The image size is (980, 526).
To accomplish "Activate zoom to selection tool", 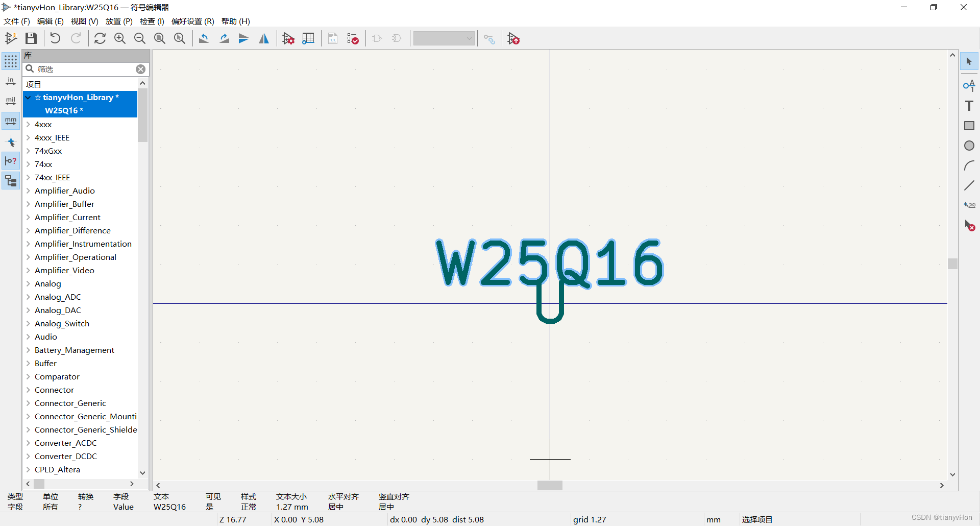I will (180, 38).
